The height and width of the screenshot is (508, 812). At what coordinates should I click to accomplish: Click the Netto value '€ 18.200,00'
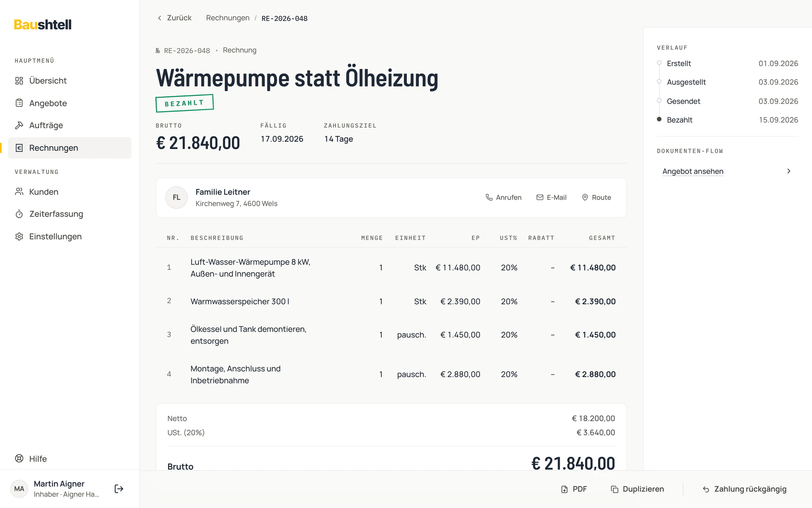tap(593, 418)
